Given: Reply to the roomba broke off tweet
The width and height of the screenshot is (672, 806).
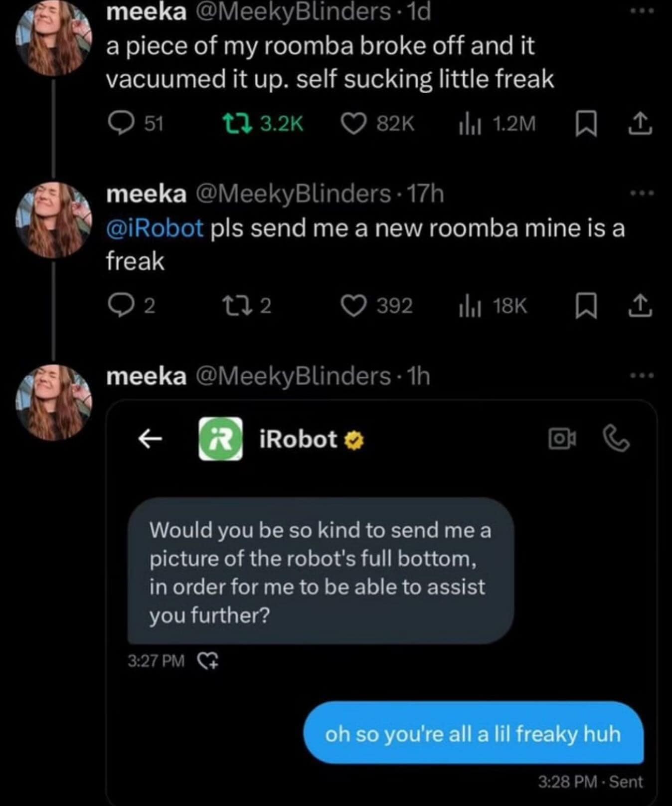Looking at the screenshot, I should tap(120, 123).
